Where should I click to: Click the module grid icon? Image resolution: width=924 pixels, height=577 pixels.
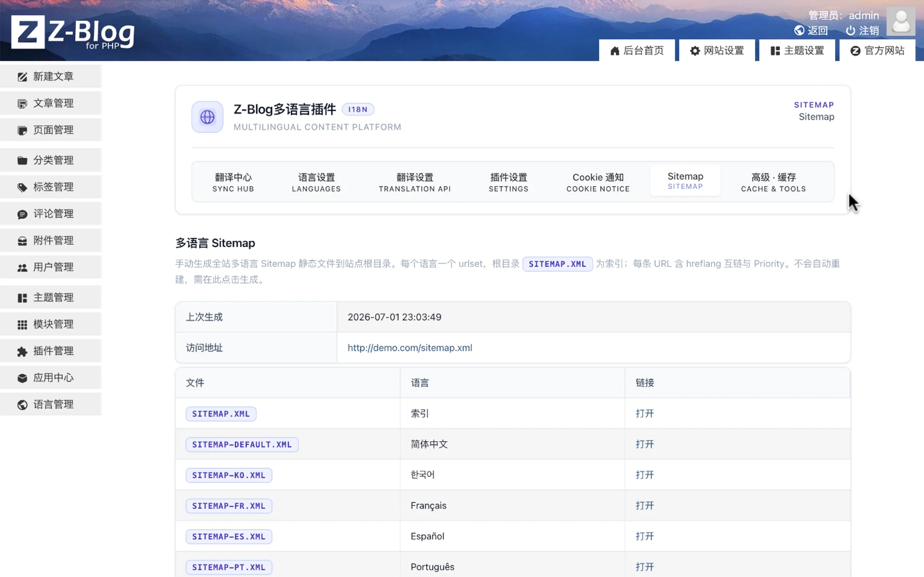point(22,324)
